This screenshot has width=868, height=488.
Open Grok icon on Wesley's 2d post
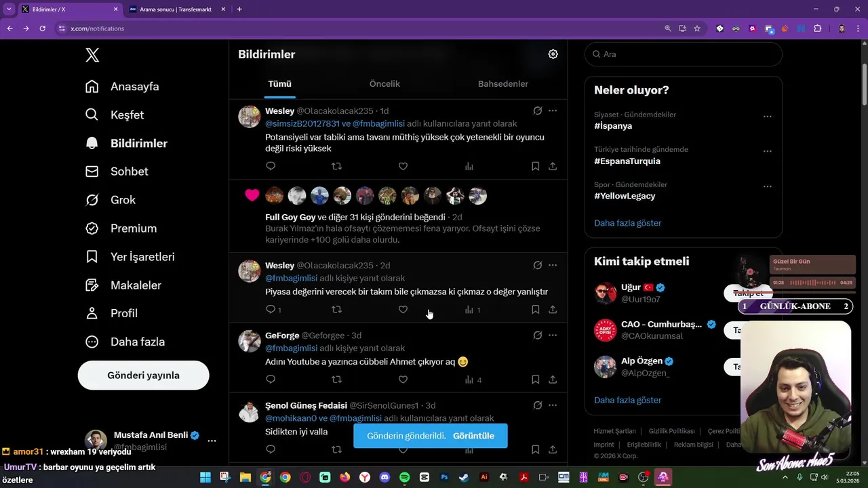click(x=537, y=265)
